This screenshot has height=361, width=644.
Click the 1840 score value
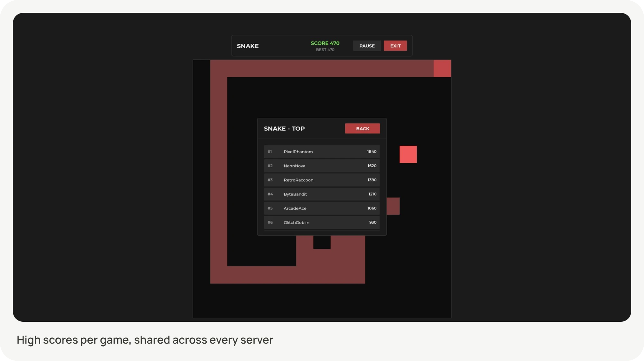coord(372,152)
